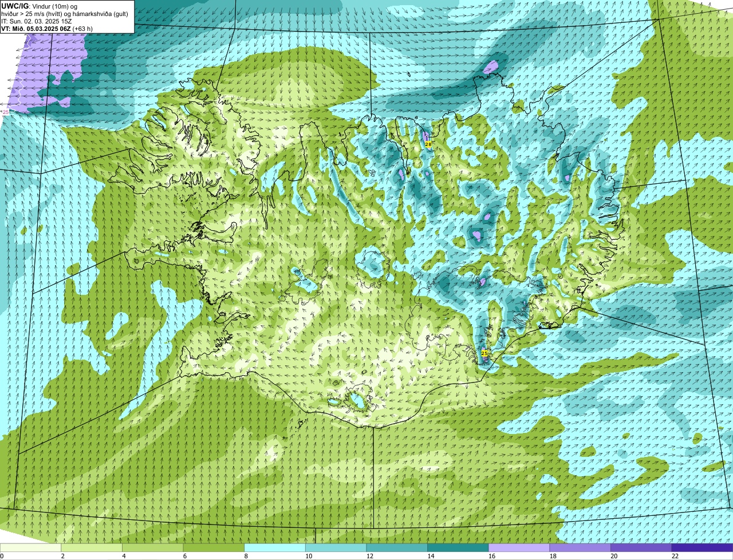
Task: Click the legend tick label "6"
Action: pos(185,556)
